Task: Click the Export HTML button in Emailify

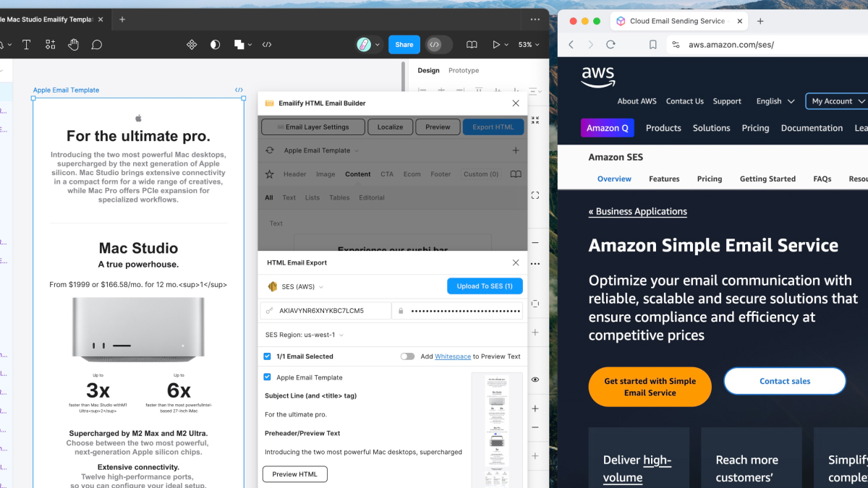Action: pyautogui.click(x=493, y=127)
